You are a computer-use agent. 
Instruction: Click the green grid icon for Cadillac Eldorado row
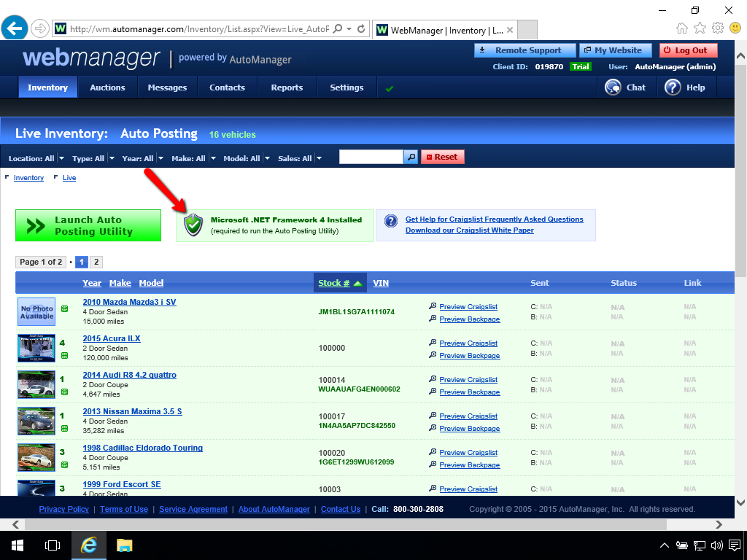click(65, 464)
